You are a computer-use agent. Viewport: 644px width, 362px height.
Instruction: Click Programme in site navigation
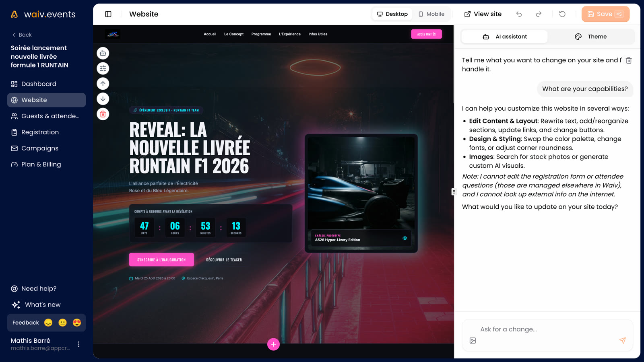[x=261, y=34]
